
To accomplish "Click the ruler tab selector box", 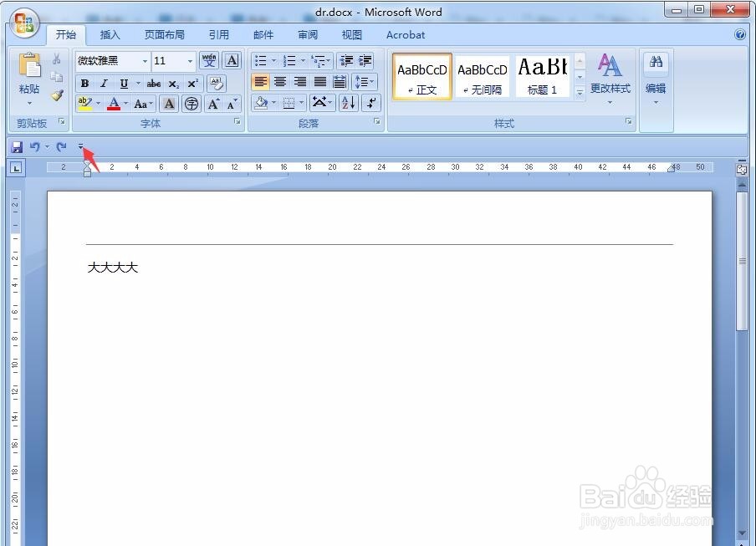I will point(17,168).
